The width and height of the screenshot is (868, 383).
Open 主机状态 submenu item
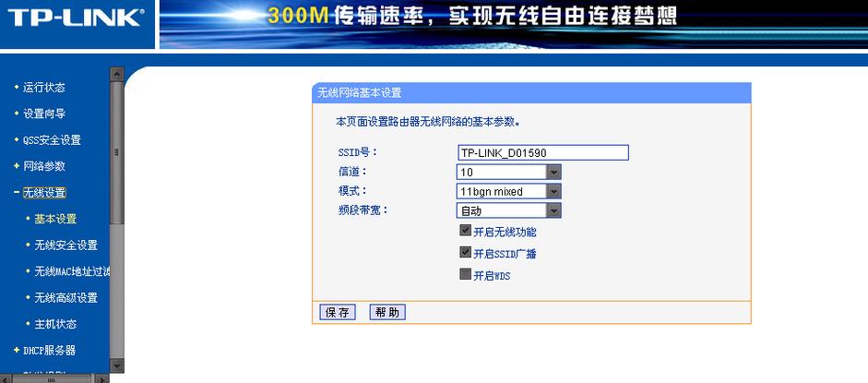click(x=55, y=324)
